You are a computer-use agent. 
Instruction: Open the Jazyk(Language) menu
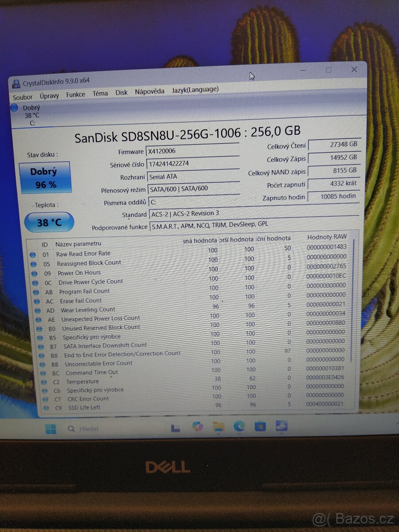195,90
